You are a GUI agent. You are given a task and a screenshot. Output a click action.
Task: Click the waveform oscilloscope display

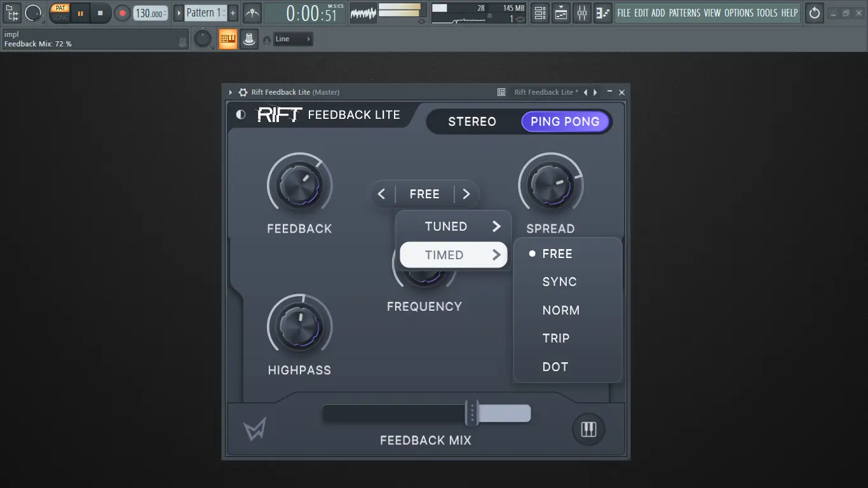coord(363,13)
